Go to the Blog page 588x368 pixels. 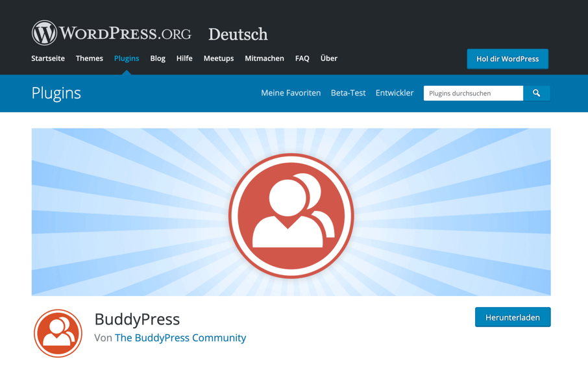tap(158, 58)
